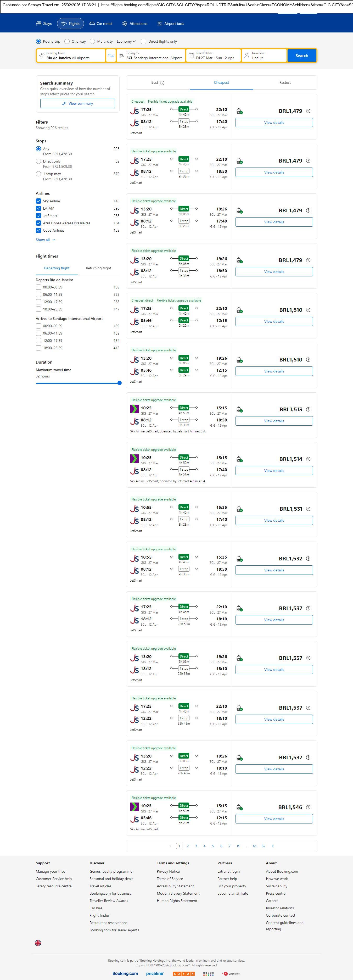Enable the Direct flights only checkbox

coord(144,41)
